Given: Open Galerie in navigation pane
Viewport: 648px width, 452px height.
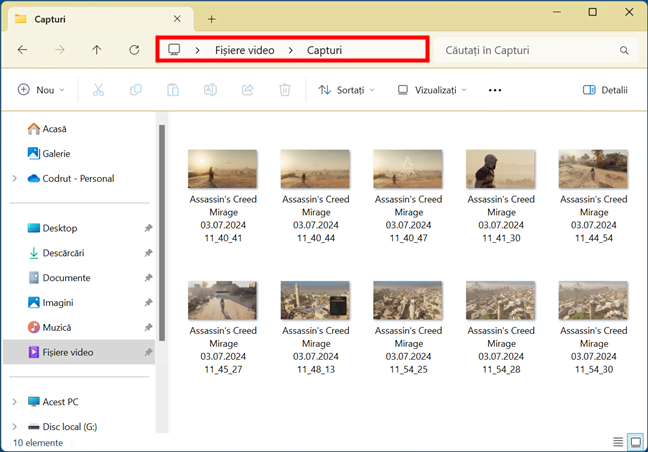Looking at the screenshot, I should pyautogui.click(x=49, y=154).
